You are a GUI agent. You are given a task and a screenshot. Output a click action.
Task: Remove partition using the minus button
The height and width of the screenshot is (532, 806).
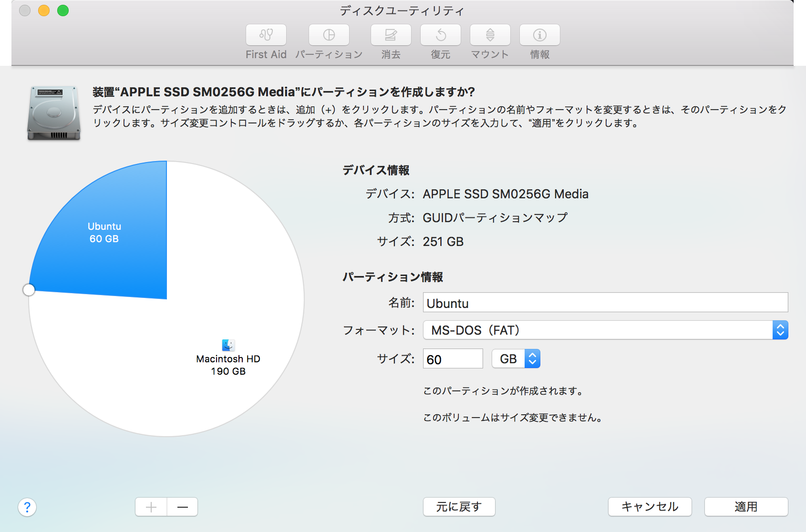coord(183,507)
